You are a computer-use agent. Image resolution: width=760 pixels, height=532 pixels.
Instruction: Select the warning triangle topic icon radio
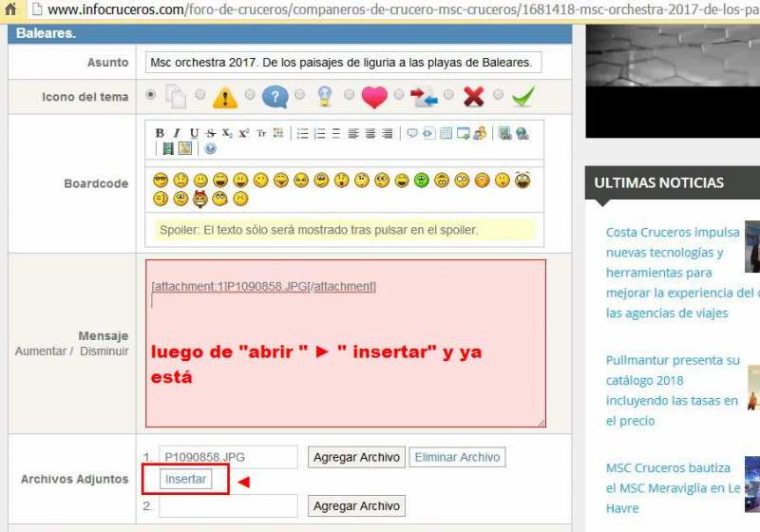200,96
